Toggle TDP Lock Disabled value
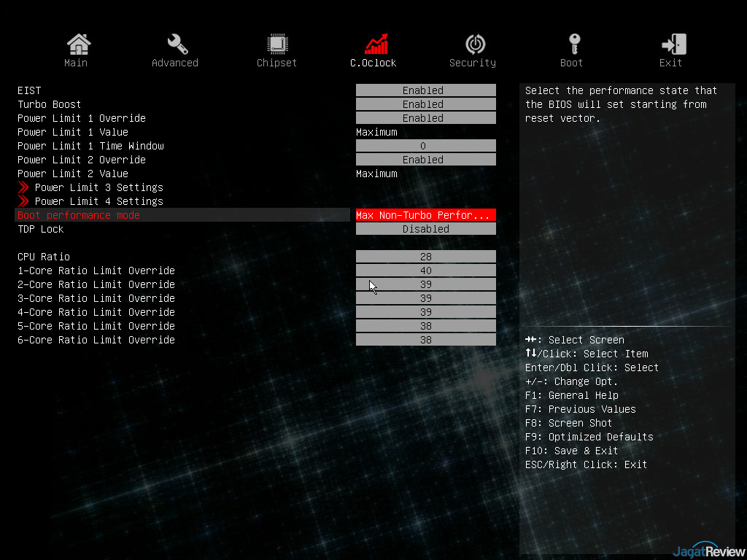This screenshot has width=747, height=560. tap(425, 229)
